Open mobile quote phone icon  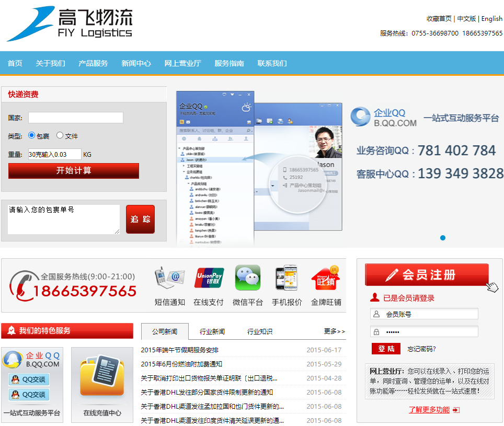click(x=287, y=279)
